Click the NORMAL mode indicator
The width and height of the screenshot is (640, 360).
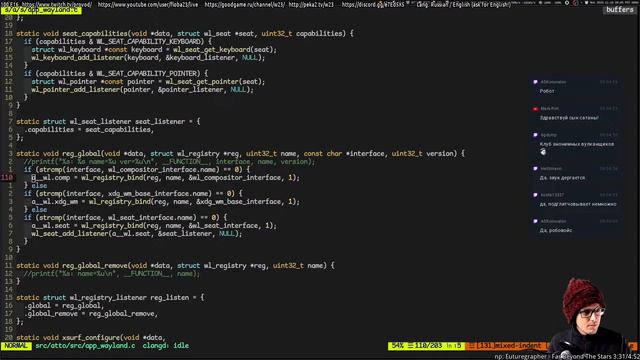(16, 346)
